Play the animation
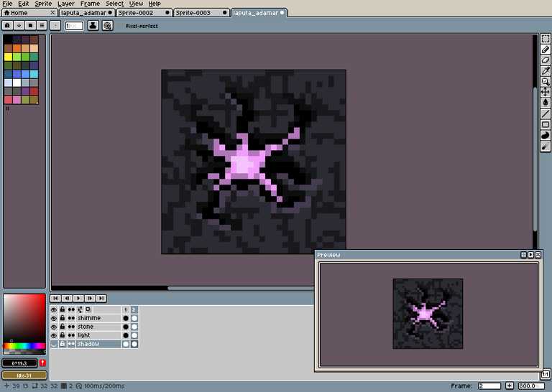The width and height of the screenshot is (552, 392). tap(78, 299)
